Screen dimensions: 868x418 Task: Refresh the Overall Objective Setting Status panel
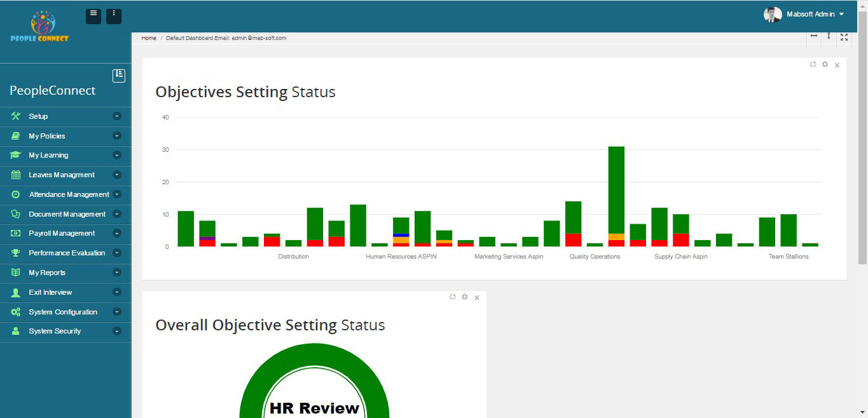coord(453,297)
